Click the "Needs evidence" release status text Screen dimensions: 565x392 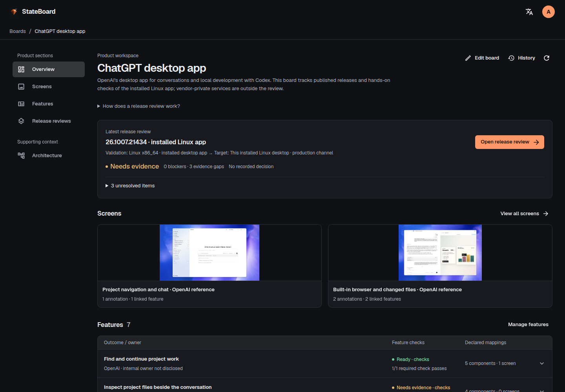click(x=135, y=167)
